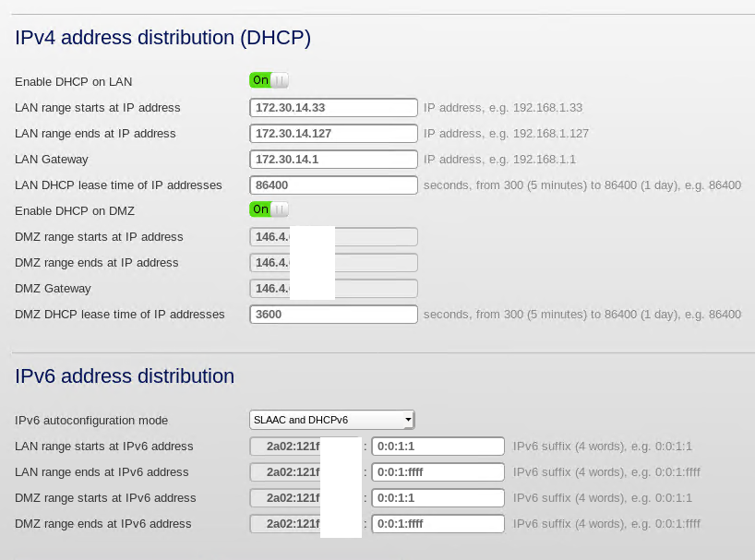This screenshot has height=560, width=755.
Task: Open the IPv6 autoconfiguration mode dropdown
Action: (x=331, y=420)
